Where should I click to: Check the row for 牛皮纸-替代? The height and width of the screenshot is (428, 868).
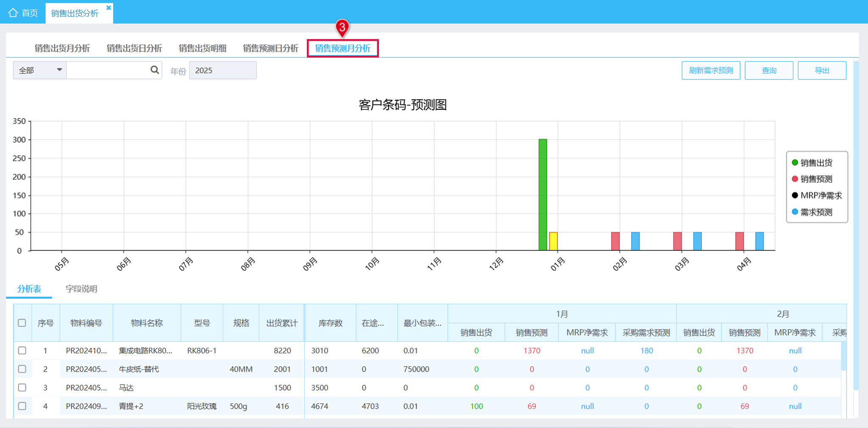click(x=22, y=369)
